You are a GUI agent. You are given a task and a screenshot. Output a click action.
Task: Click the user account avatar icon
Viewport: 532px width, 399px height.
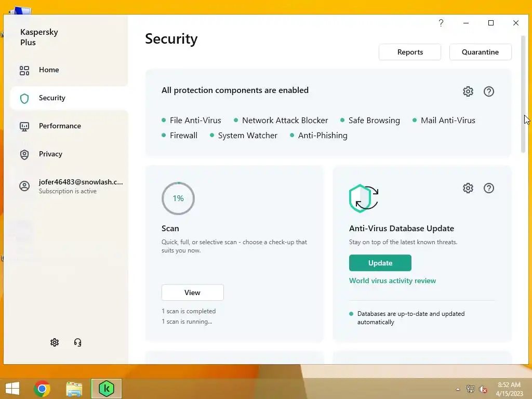(x=24, y=186)
